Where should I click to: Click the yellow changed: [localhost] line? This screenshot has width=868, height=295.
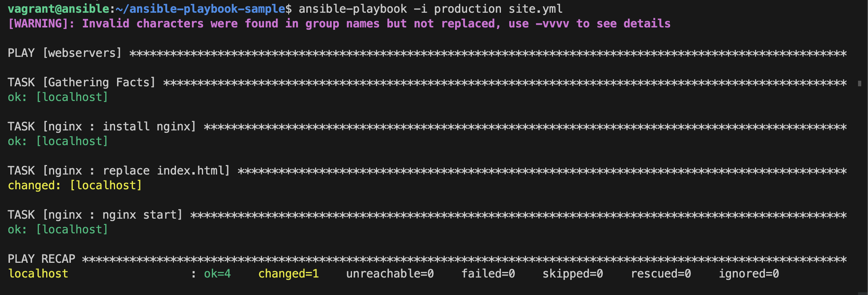(x=75, y=185)
